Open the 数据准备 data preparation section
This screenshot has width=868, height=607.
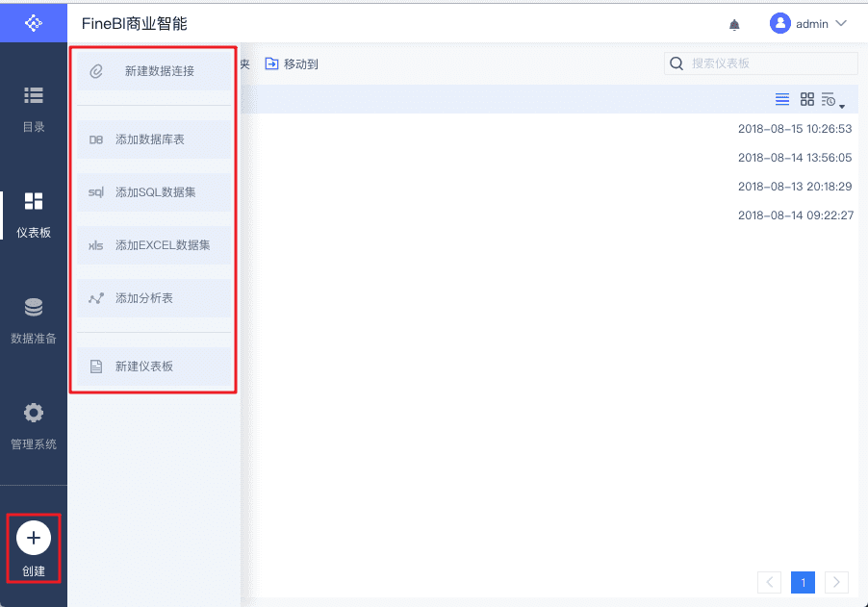point(34,321)
